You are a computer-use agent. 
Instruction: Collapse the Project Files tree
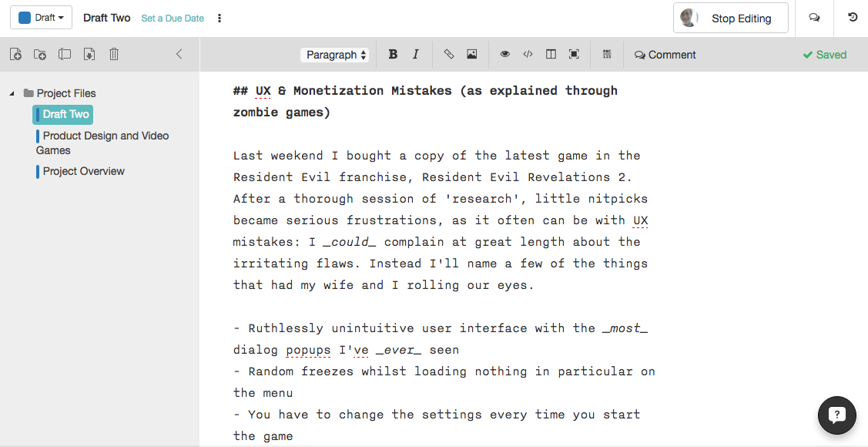pos(12,93)
